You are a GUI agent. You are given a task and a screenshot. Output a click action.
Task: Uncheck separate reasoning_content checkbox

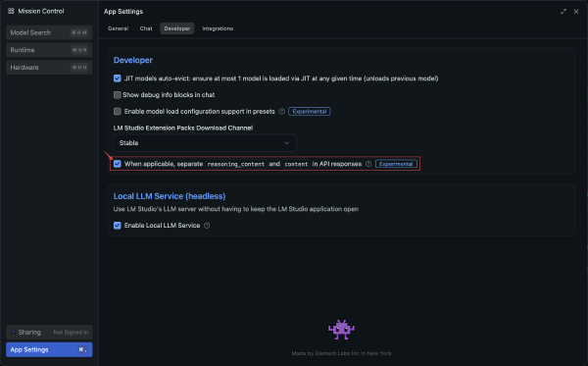pyautogui.click(x=118, y=164)
